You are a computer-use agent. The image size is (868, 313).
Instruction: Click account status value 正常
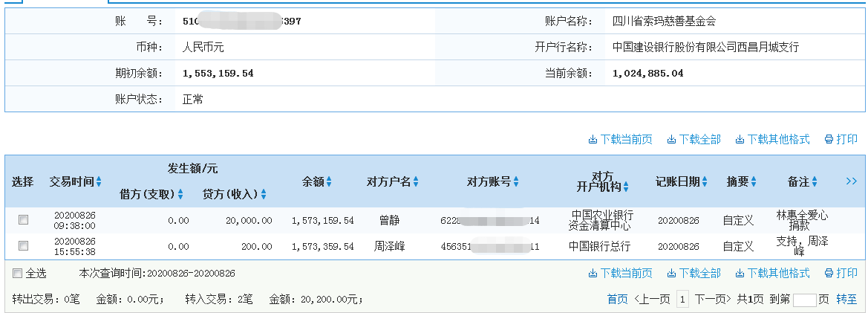tap(192, 100)
